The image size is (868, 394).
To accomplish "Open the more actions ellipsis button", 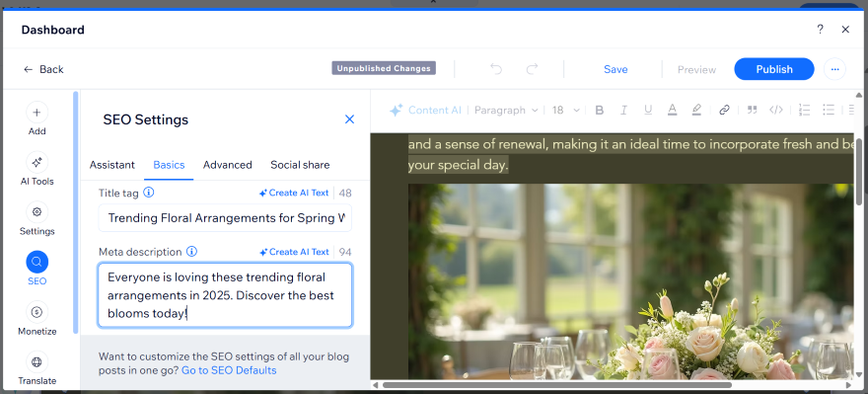I will pos(834,69).
